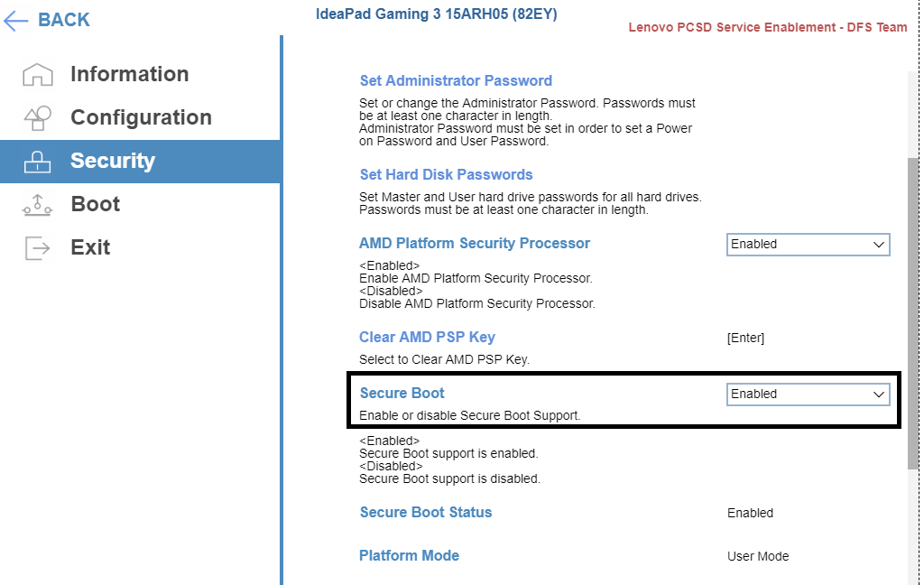Click the Secure Boot heading
924x585 pixels.
click(x=402, y=393)
